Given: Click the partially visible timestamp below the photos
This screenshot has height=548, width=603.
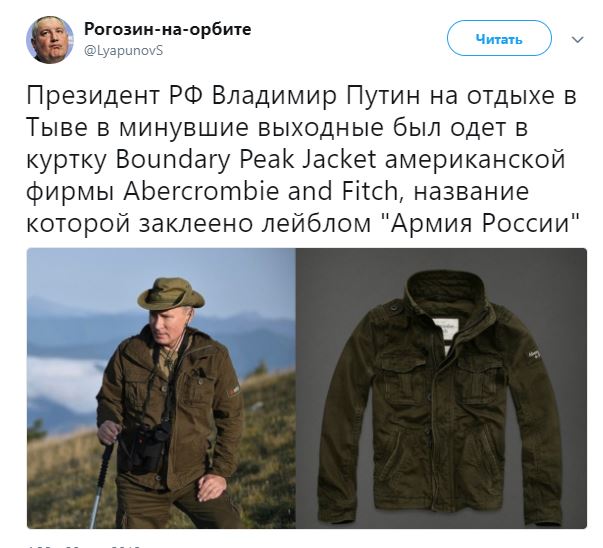Looking at the screenshot, I should pyautogui.click(x=85, y=546).
